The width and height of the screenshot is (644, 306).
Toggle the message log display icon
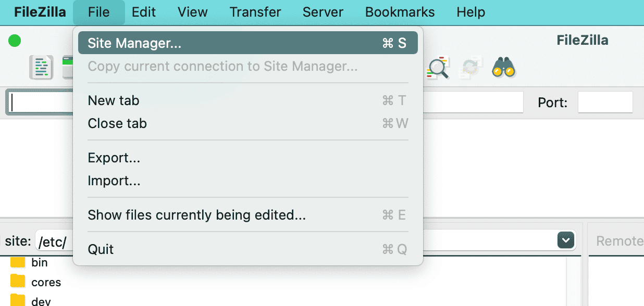coord(41,67)
